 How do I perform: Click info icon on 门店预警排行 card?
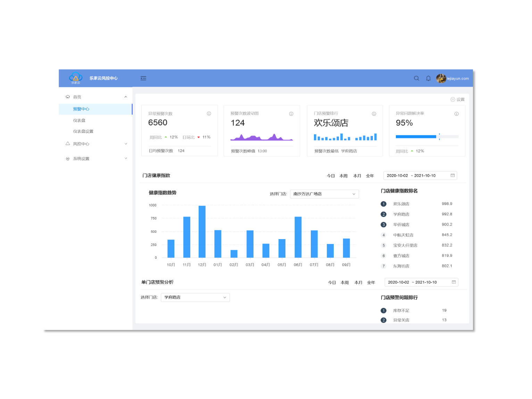[374, 114]
